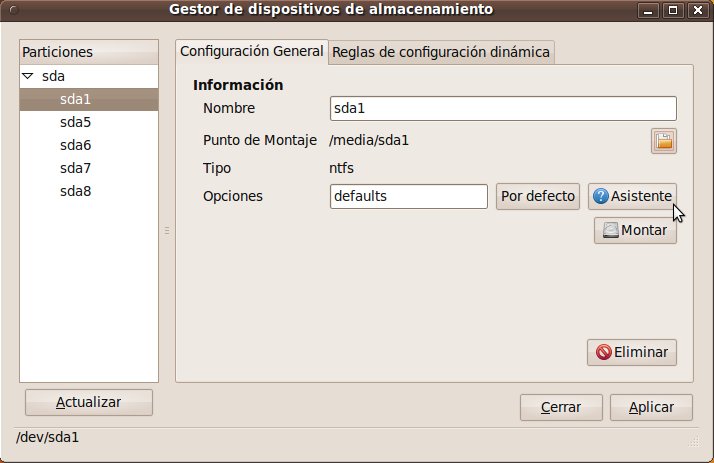Select the sda5 partition
Image resolution: width=714 pixels, height=463 pixels.
(x=89, y=122)
